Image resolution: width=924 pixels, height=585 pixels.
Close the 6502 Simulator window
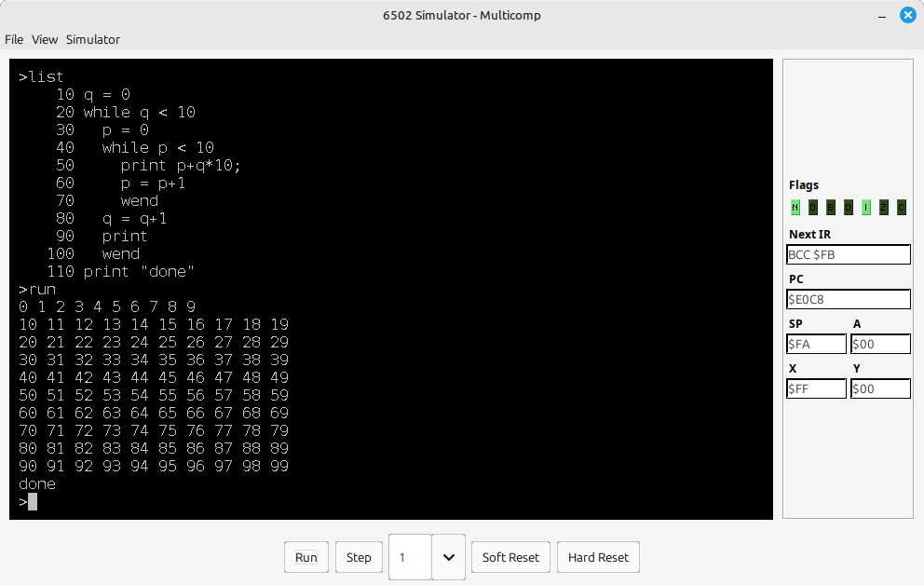(906, 15)
